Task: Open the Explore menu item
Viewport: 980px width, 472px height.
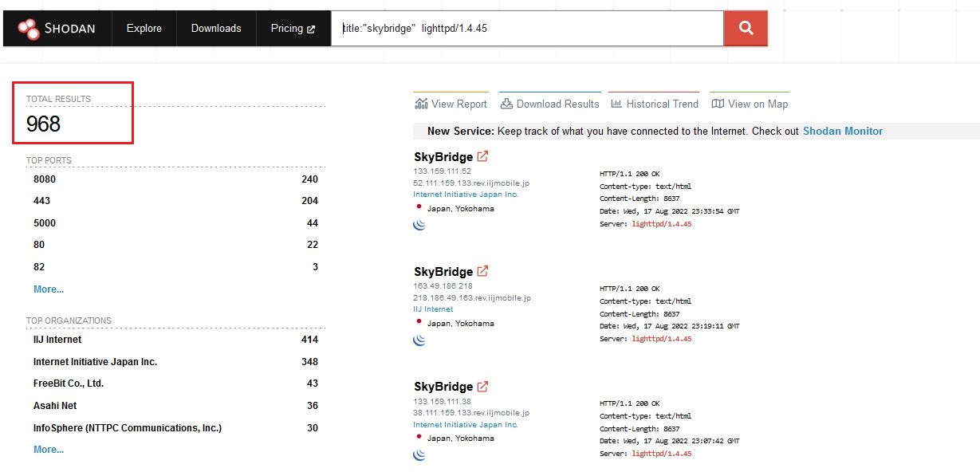Action: click(144, 29)
